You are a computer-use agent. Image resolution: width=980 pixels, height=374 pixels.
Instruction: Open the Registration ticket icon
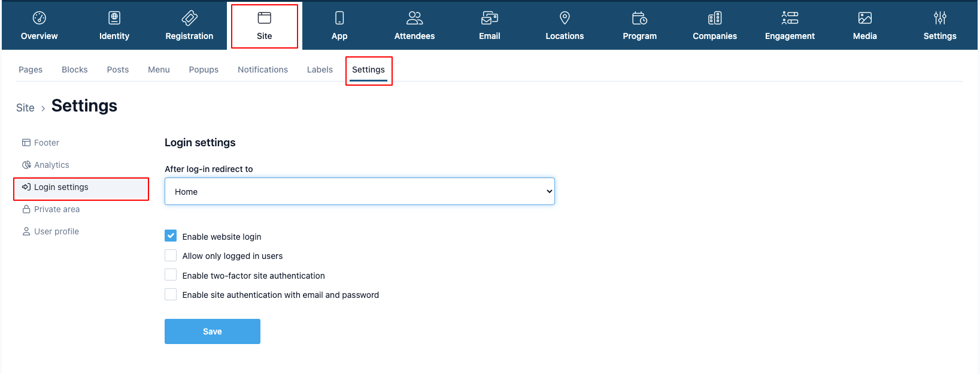pyautogui.click(x=189, y=18)
